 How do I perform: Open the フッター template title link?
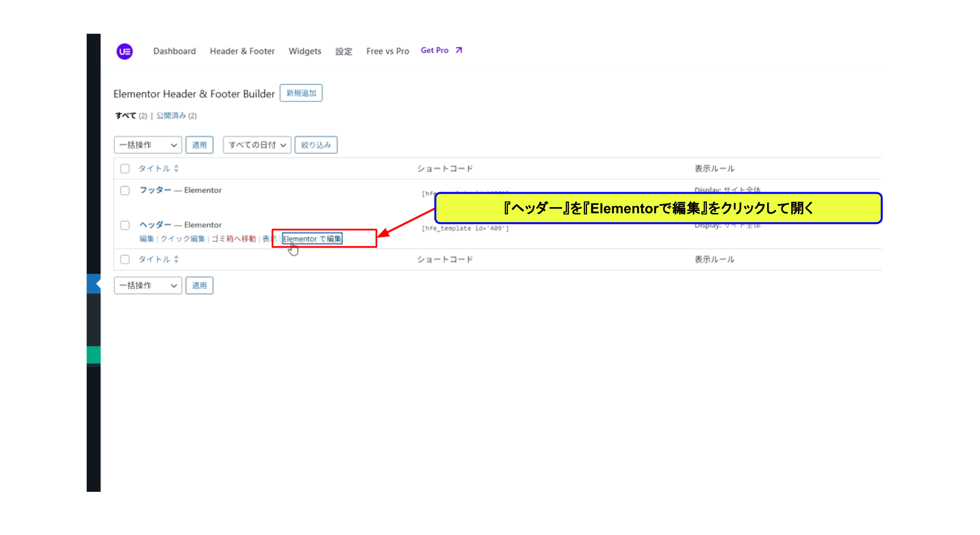point(155,190)
